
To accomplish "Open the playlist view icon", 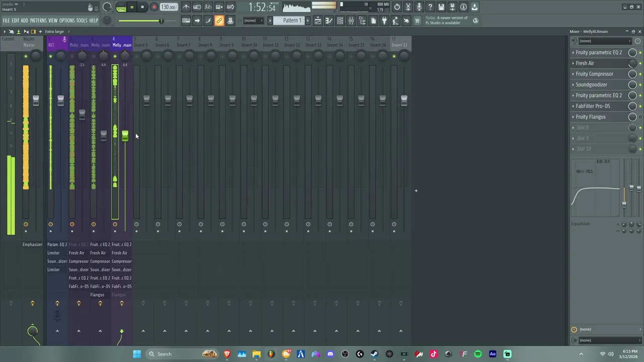I will pos(318,21).
